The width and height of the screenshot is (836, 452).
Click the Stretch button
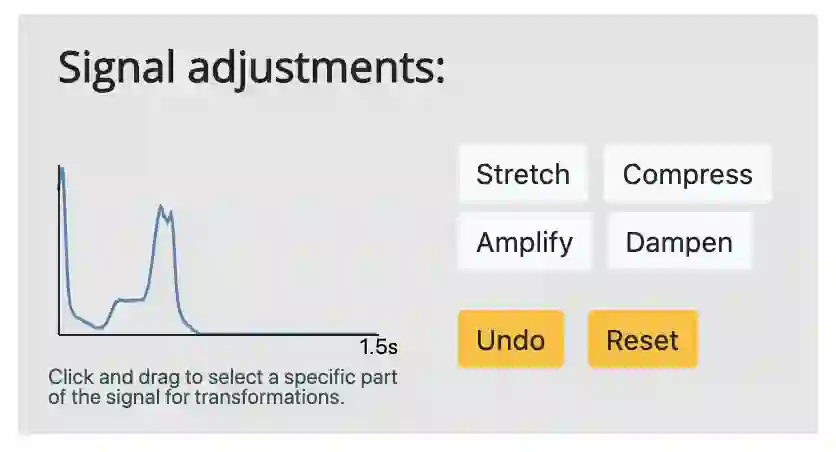(x=522, y=175)
